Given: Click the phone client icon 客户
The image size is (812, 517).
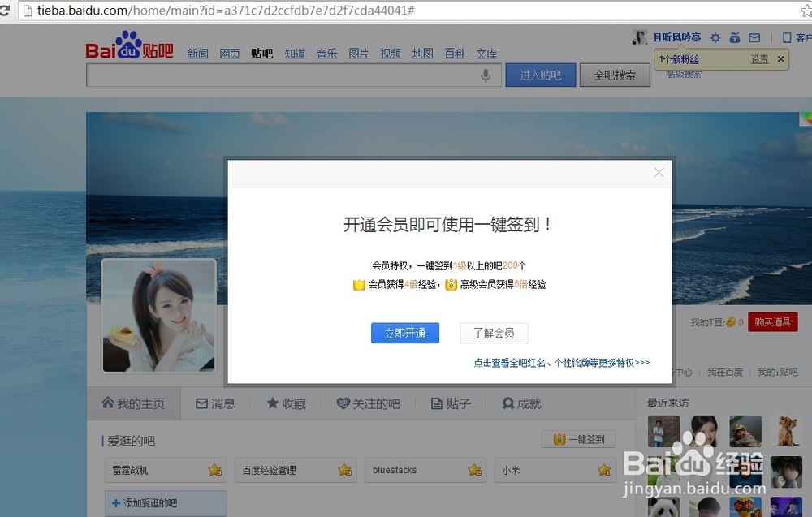Looking at the screenshot, I should pos(797,38).
